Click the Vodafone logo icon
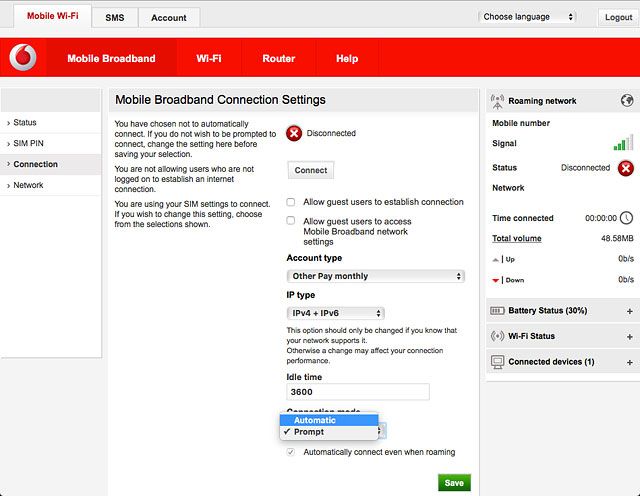The image size is (640, 496). (23, 57)
